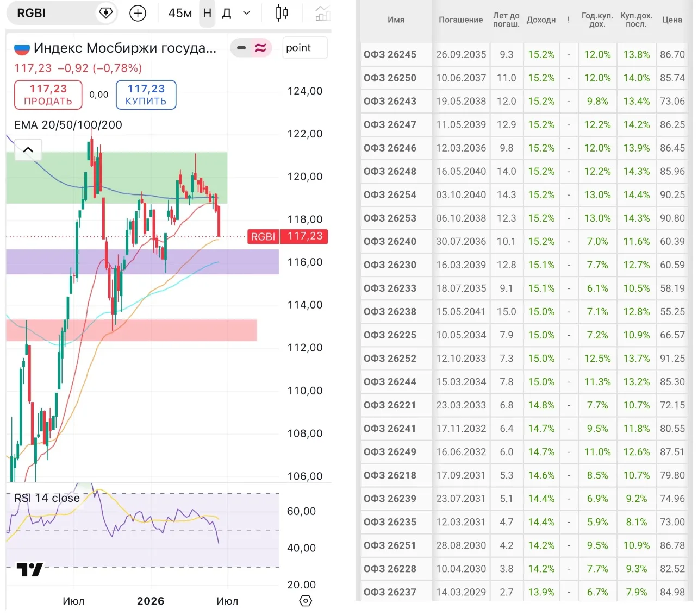This screenshot has width=698, height=616.
Task: Select the ОФЗ 26252 bond name
Action: (390, 359)
